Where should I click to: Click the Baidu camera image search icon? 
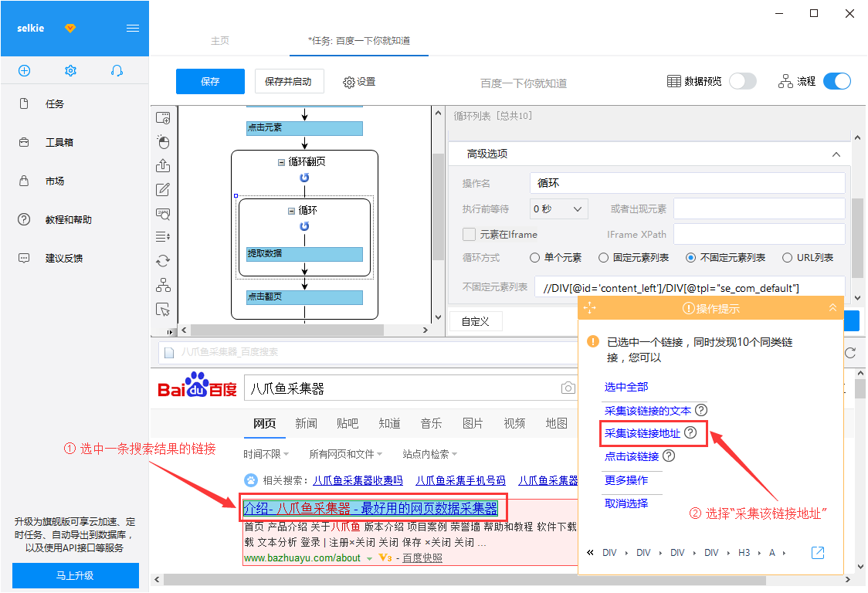point(568,388)
